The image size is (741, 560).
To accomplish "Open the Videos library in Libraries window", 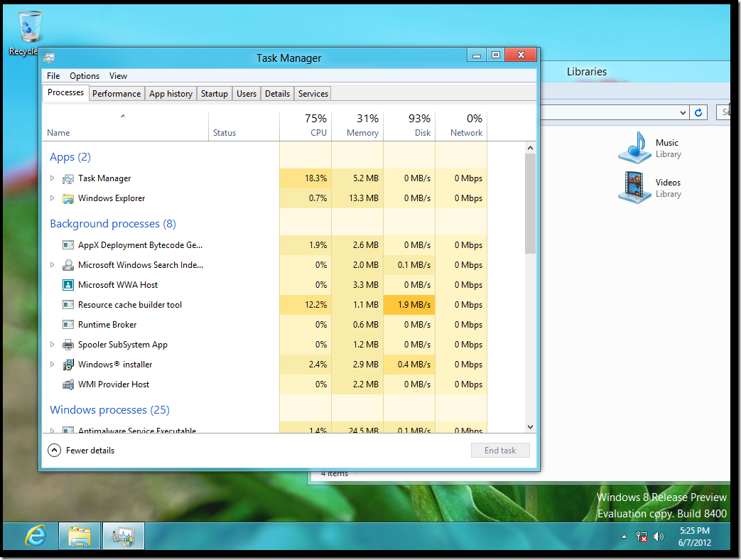I will 650,188.
